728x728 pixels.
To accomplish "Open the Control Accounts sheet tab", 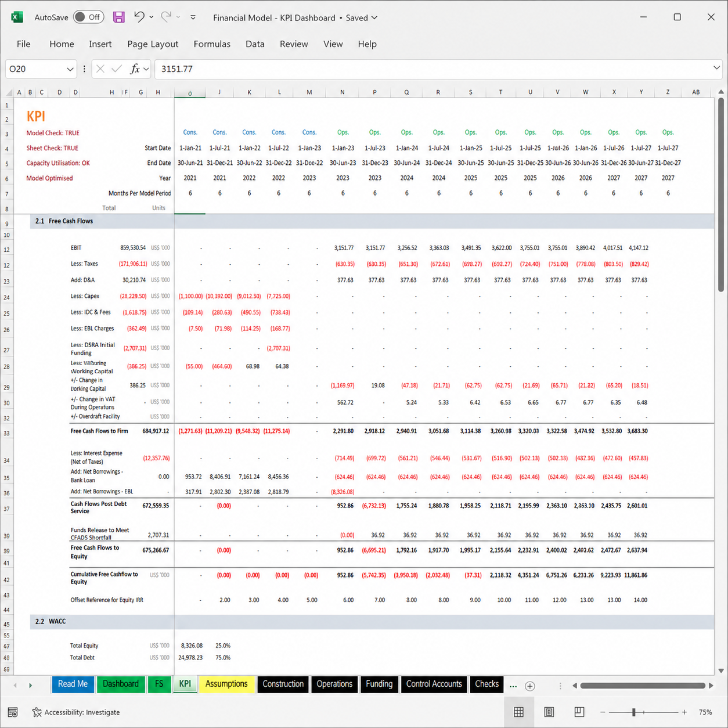I will point(434,684).
